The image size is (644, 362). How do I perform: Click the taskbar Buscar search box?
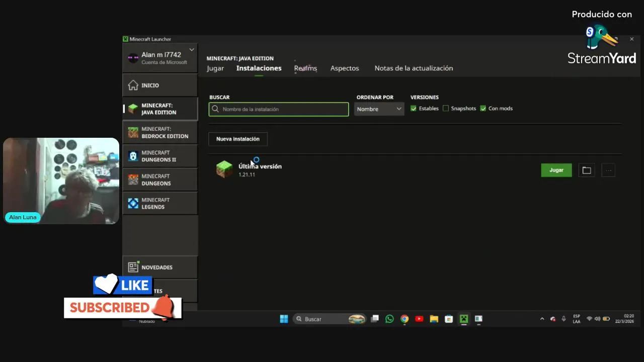click(x=329, y=319)
